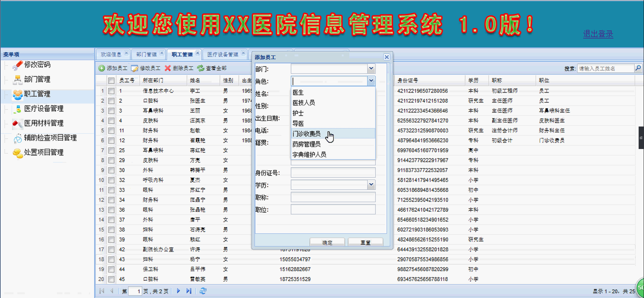Click the 确定 button in dialog
644x298 pixels.
327,242
